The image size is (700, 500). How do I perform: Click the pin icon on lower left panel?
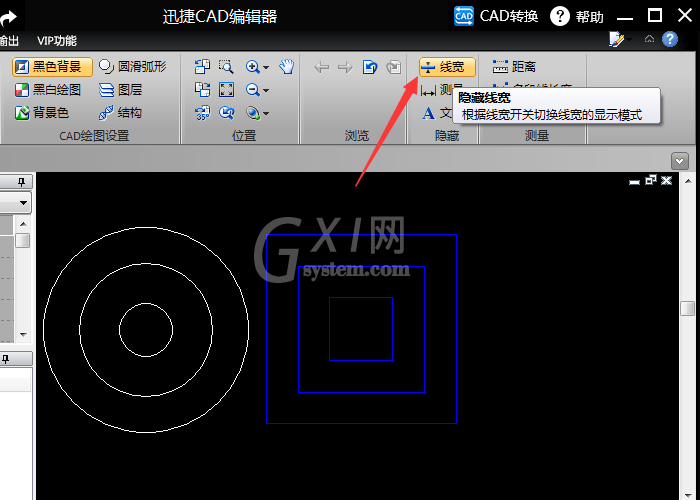[6, 359]
